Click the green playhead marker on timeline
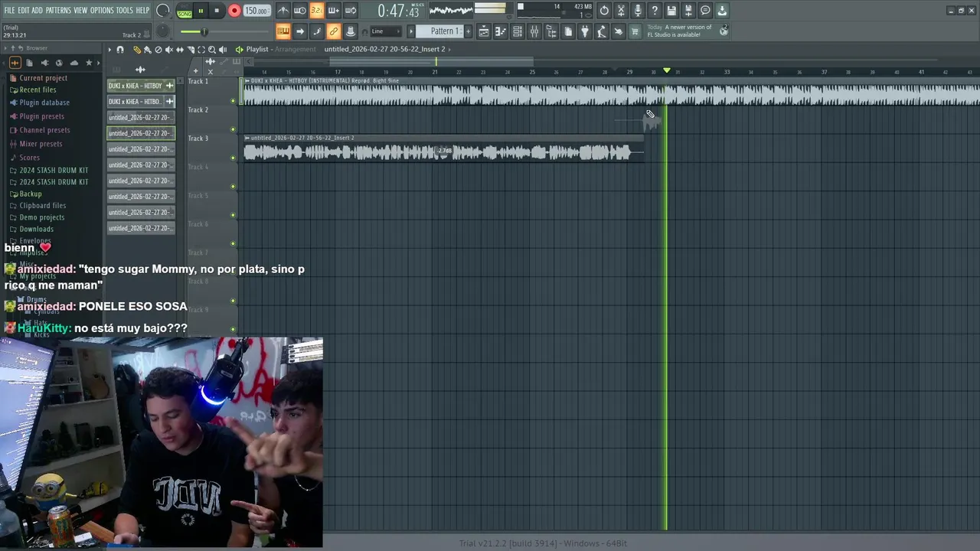The image size is (980, 551). coord(667,71)
